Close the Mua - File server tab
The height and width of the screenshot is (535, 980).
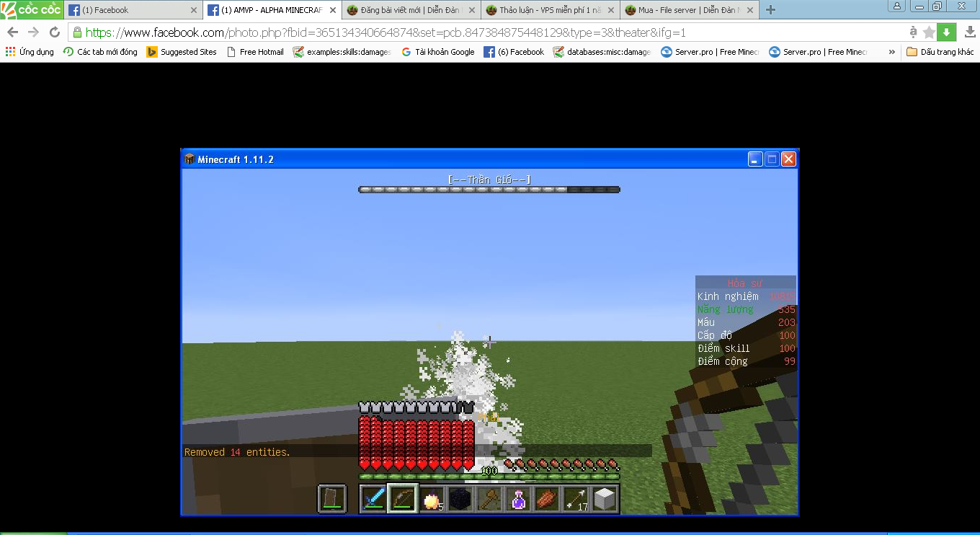(750, 10)
